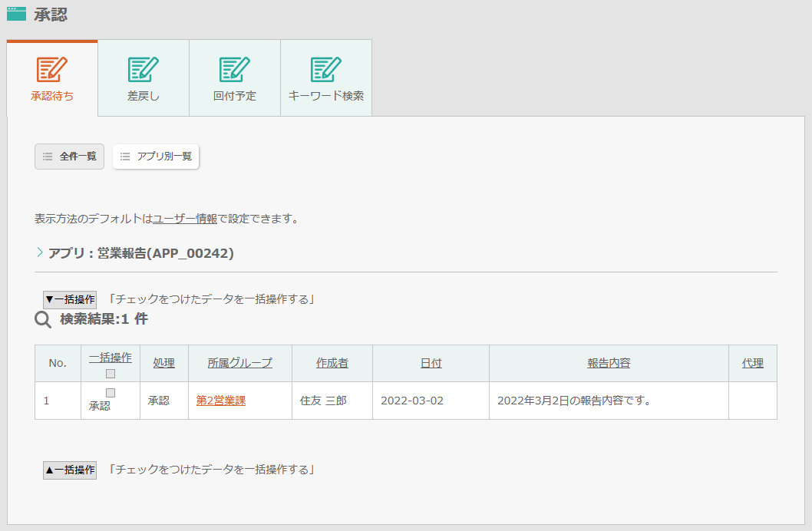Show the 全件一覧 list view
This screenshot has width=812, height=531.
click(69, 157)
